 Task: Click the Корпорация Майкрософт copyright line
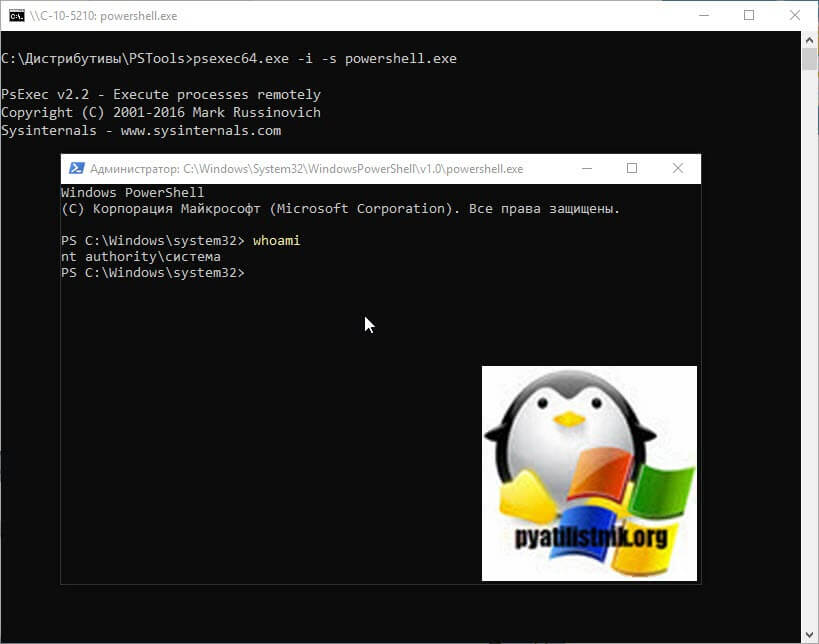coord(340,208)
